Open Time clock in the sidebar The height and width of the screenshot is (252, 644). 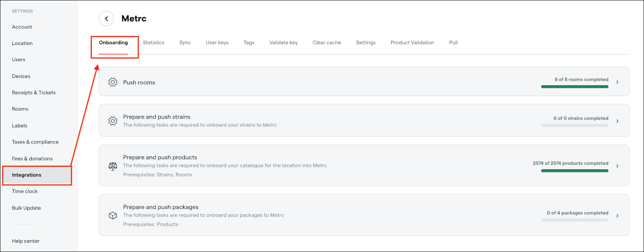[25, 191]
